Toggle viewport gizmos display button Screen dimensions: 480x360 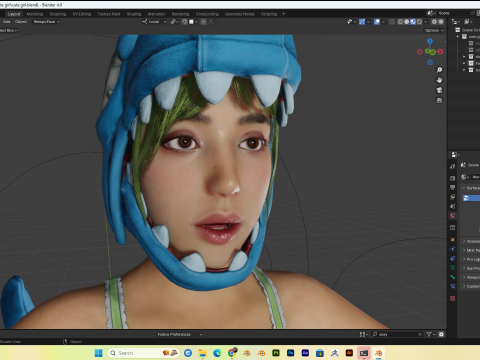point(362,22)
